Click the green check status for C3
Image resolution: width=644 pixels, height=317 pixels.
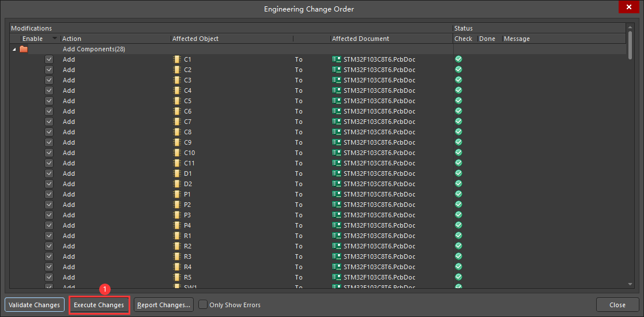[459, 80]
